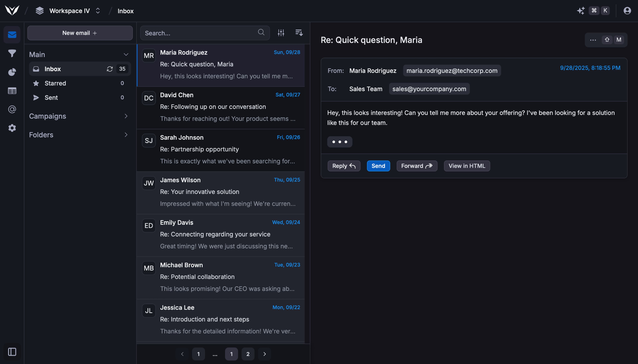
Task: Click the New email button
Action: (80, 33)
